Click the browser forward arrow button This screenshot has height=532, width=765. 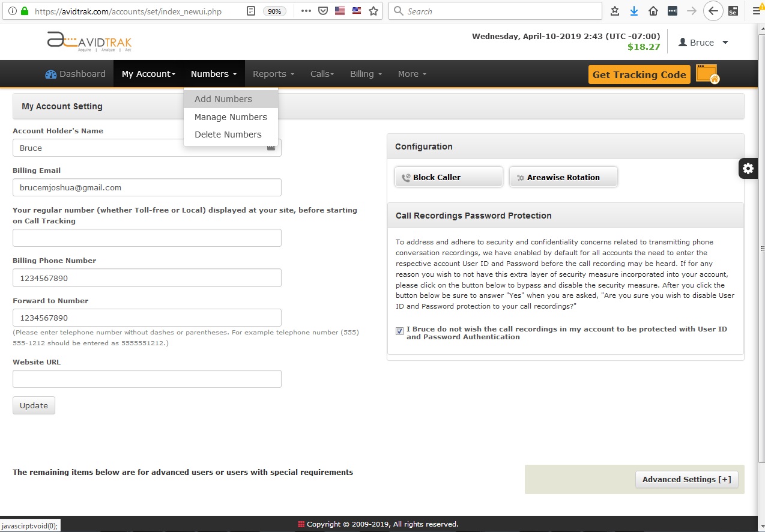click(x=692, y=11)
